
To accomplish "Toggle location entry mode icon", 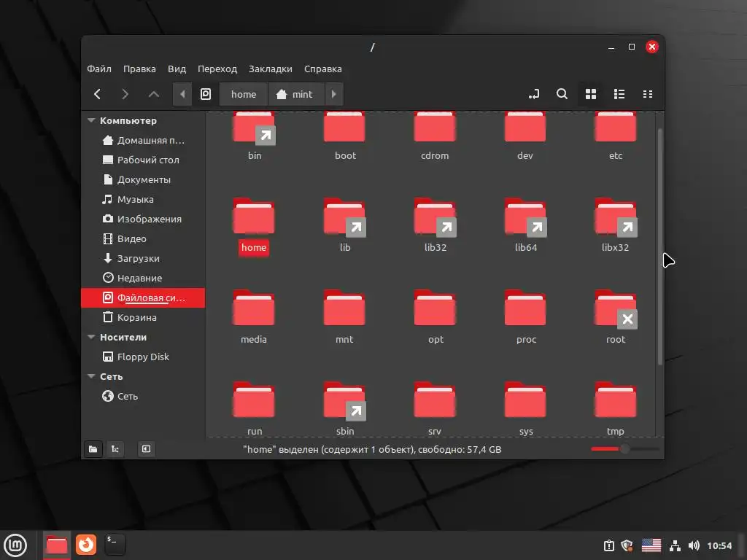I will click(534, 94).
